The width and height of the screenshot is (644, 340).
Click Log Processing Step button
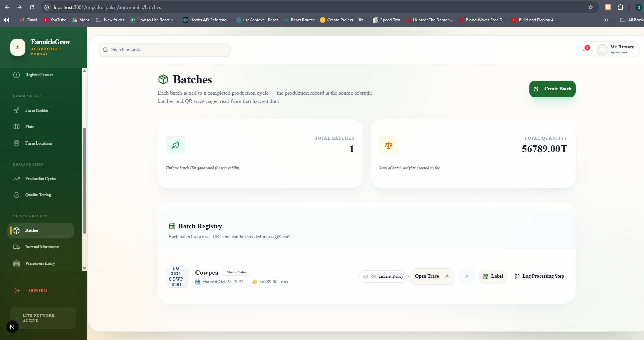539,276
